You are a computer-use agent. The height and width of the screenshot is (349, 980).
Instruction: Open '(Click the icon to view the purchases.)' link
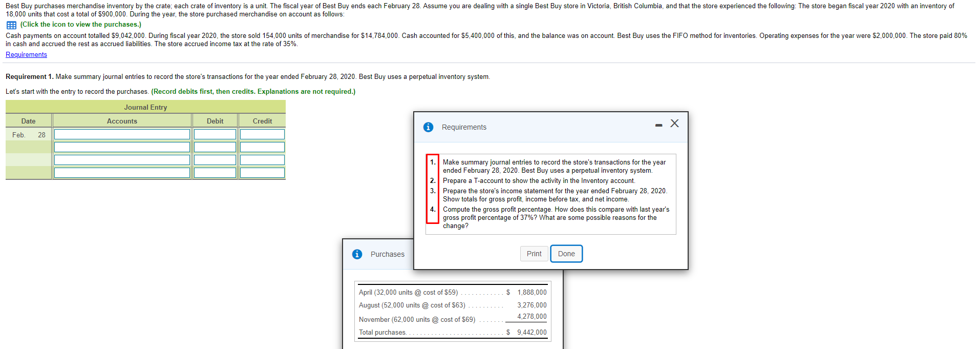[81, 25]
